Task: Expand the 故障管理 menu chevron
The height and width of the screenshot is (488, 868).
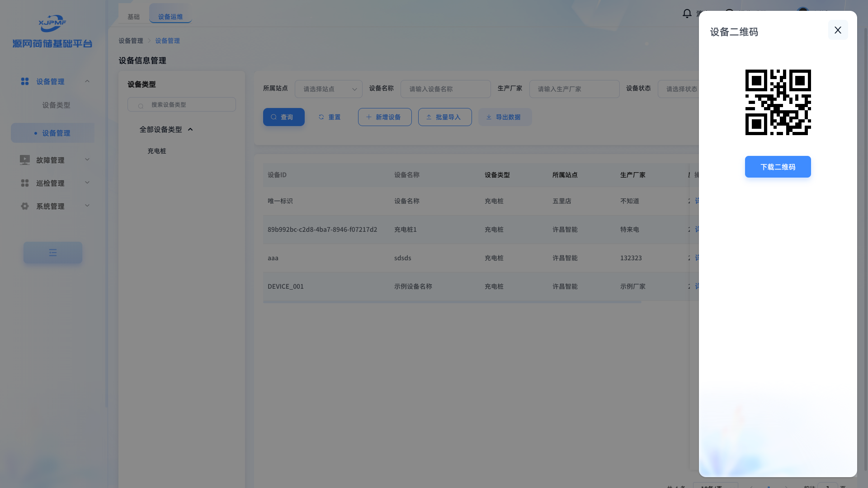Action: [x=87, y=160]
